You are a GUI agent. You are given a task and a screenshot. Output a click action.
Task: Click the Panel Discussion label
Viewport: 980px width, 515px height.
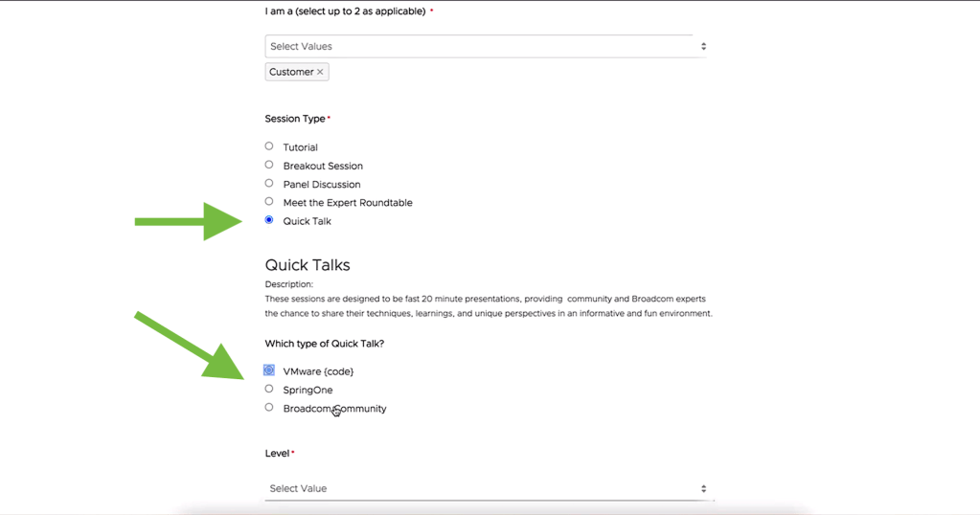321,184
